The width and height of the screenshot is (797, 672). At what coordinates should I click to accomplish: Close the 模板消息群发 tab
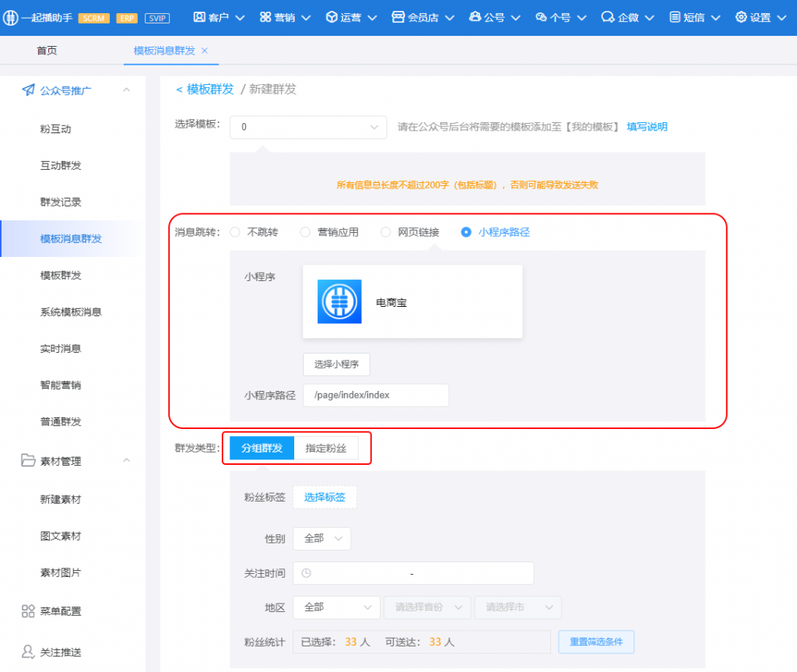pos(205,51)
